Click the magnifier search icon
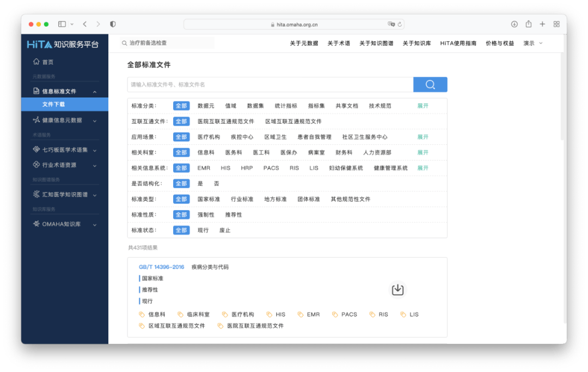The height and width of the screenshot is (372, 588). tap(430, 84)
